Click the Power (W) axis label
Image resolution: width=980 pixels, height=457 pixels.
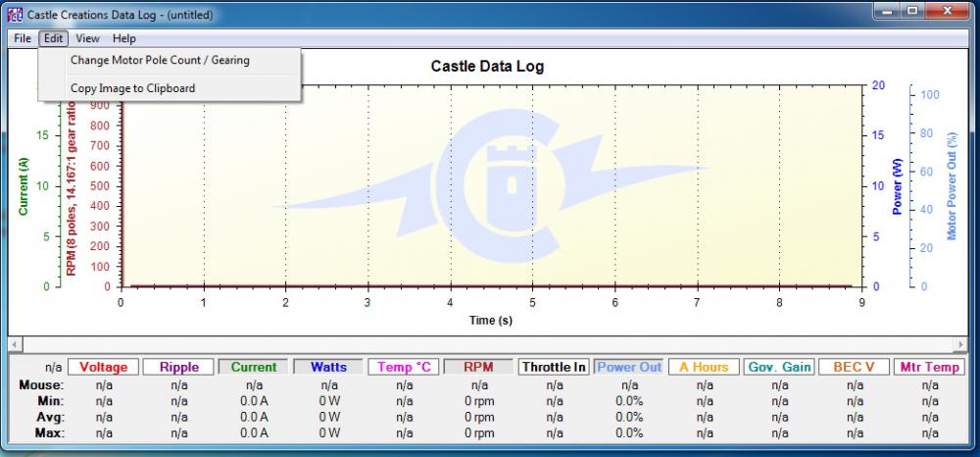click(x=898, y=186)
